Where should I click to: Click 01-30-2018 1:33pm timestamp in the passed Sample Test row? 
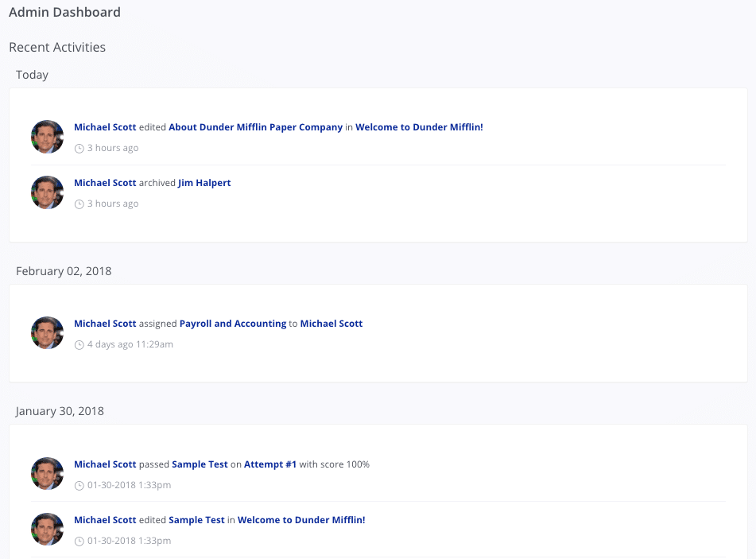coord(130,485)
